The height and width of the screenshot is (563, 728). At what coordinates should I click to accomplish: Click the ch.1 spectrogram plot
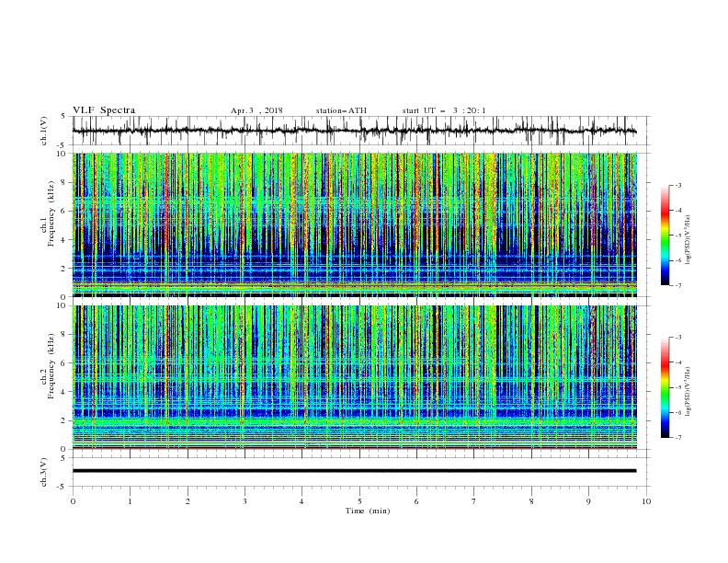(x=354, y=224)
